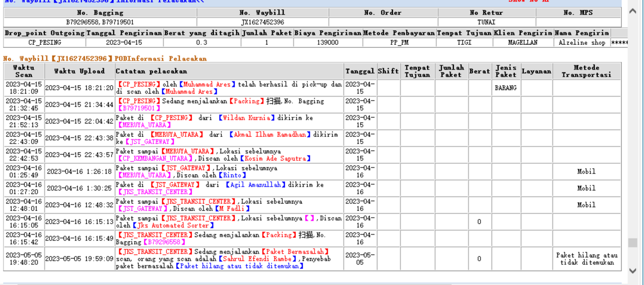Click shipping cost value '139000'
Viewport: 644px width, 285px height.
tap(328, 43)
